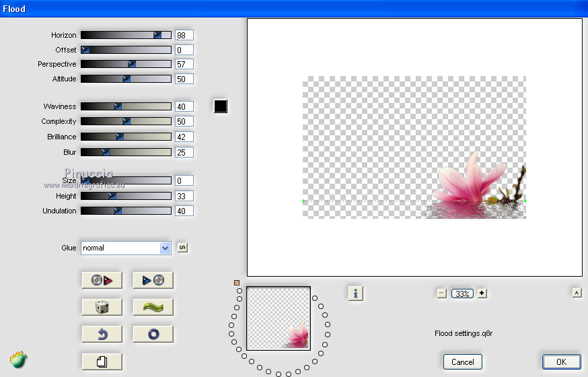Screen dimensions: 588x377
Task: Click the Perspective value field showing 57
Action: 184,64
